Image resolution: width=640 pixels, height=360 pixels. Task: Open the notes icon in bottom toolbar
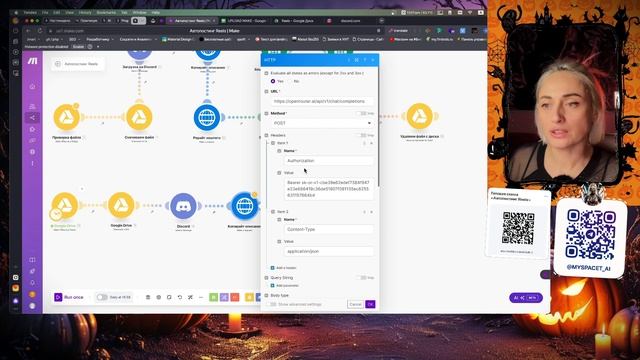click(169, 297)
